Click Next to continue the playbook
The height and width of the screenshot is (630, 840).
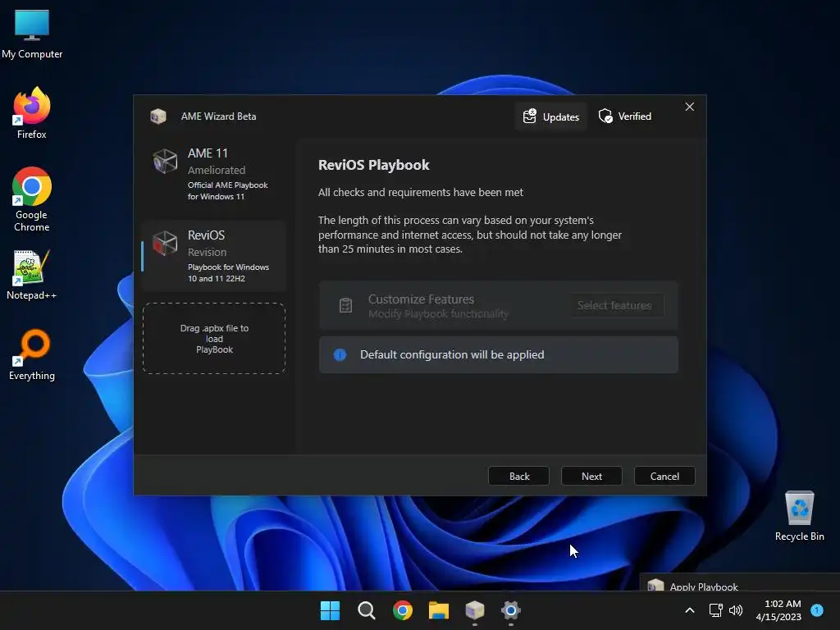(591, 477)
